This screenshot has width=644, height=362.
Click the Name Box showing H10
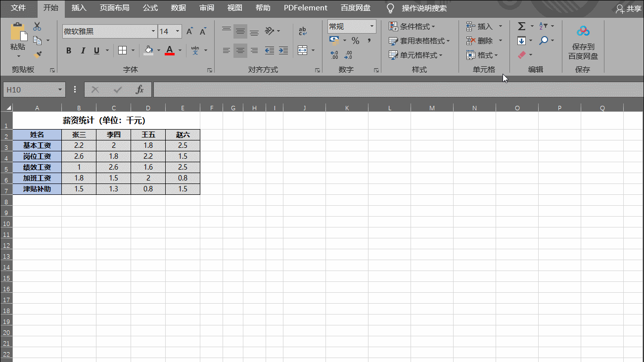point(34,90)
